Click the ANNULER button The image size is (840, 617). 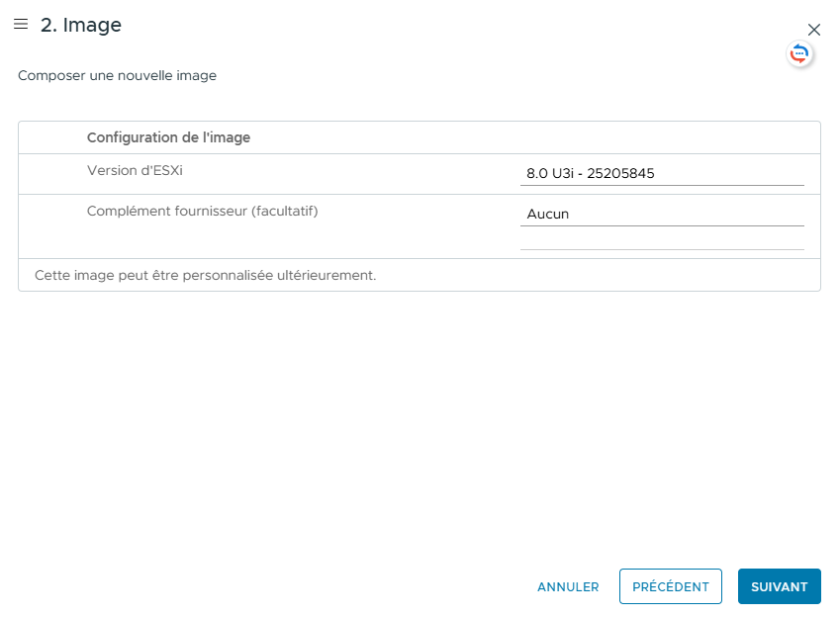coord(568,587)
